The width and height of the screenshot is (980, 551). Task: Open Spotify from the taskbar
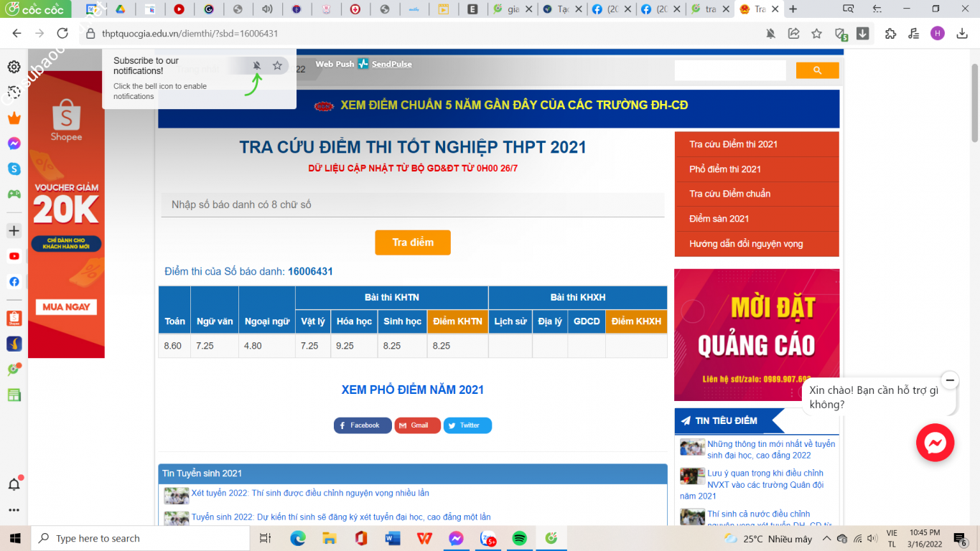pos(519,538)
